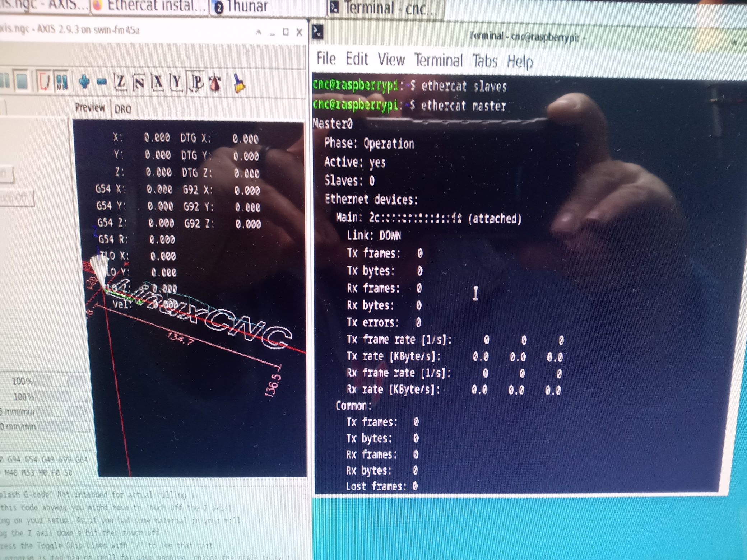Open the Tabs menu in terminal
Image resolution: width=747 pixels, height=560 pixels.
pos(485,61)
